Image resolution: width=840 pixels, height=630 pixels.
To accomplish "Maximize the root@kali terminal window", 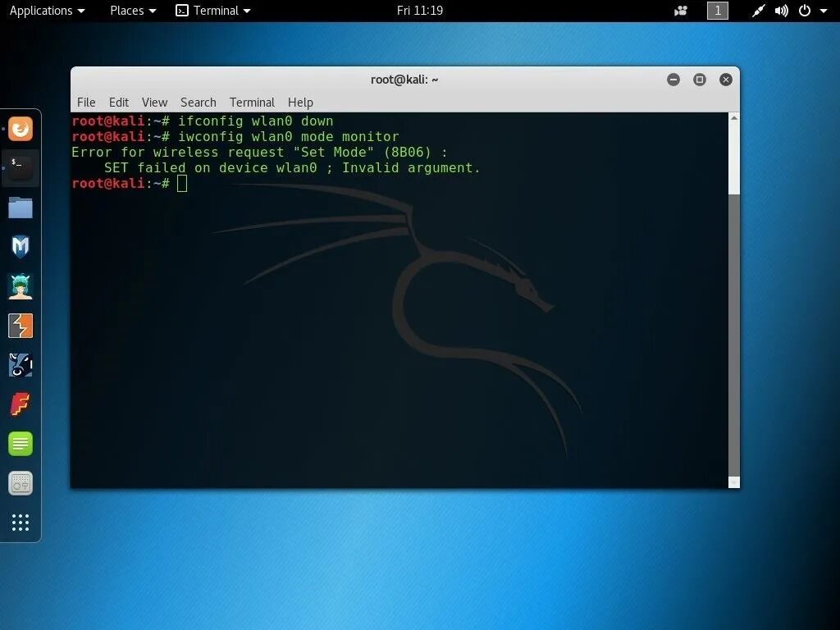I will click(700, 80).
